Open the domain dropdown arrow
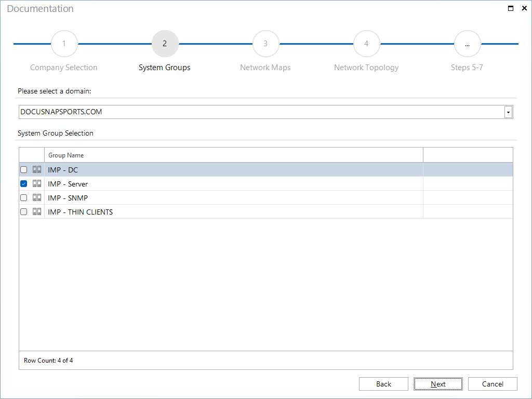532x399 pixels. click(508, 112)
